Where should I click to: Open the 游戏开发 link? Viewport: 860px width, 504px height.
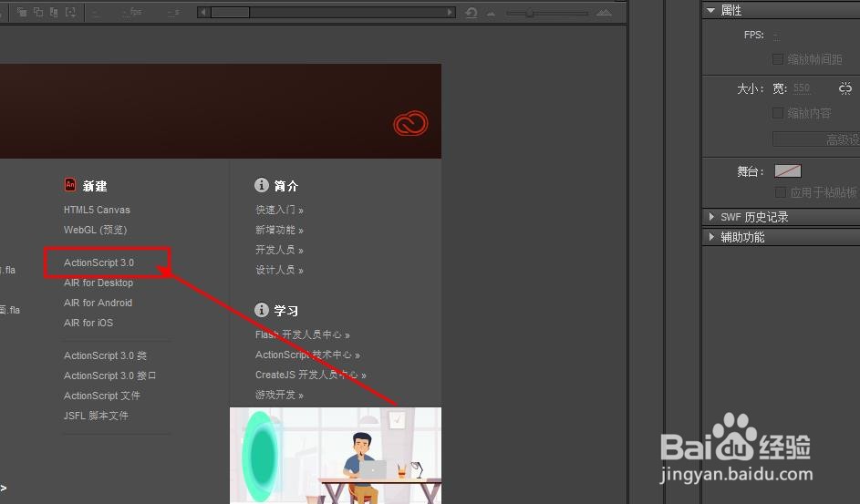pos(279,395)
